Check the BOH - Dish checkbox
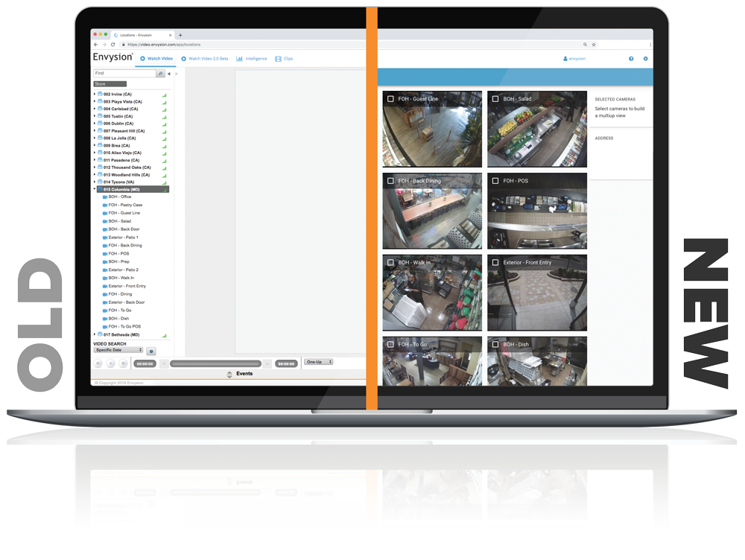745x560 pixels. [495, 344]
